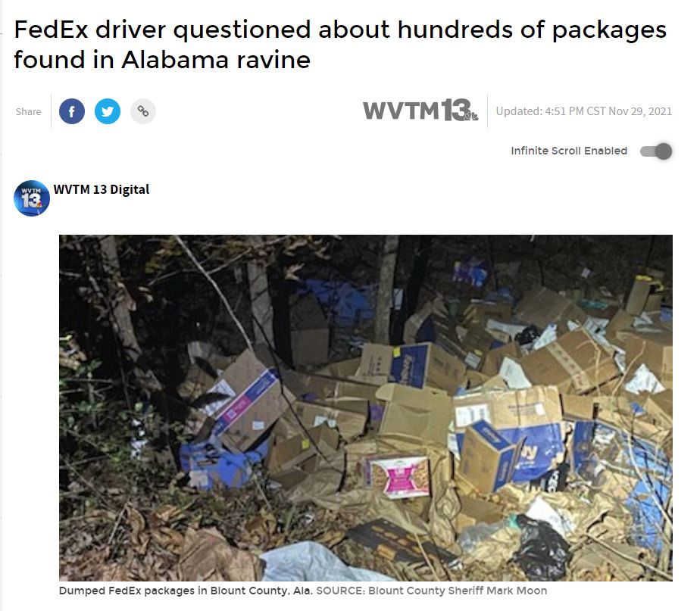Open the WVTM 13 Digital author link
700x611 pixels.
pyautogui.click(x=102, y=189)
